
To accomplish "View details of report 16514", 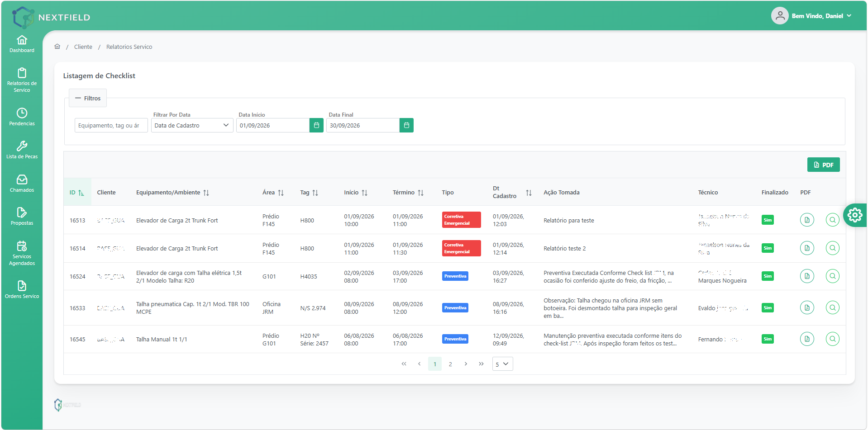I will click(x=832, y=248).
